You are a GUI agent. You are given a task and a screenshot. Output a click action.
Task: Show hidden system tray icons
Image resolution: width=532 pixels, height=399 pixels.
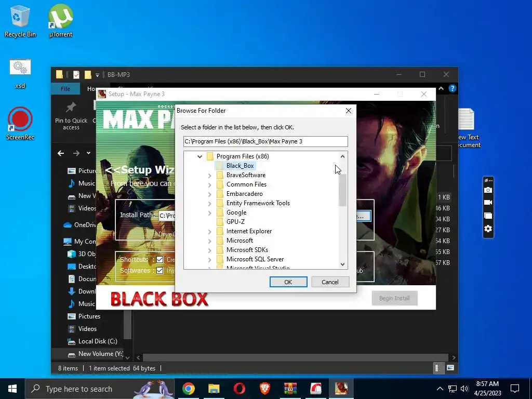pyautogui.click(x=440, y=389)
